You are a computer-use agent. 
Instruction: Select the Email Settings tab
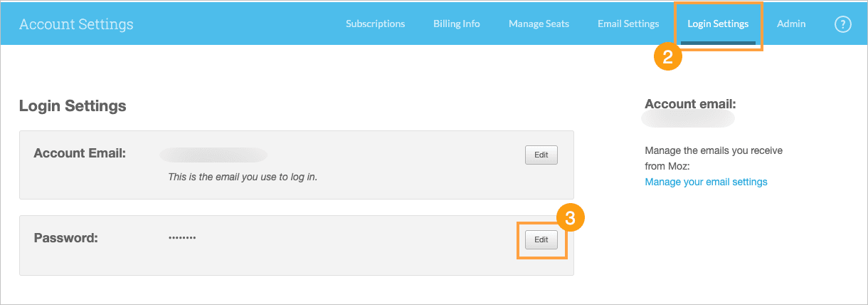pyautogui.click(x=628, y=24)
